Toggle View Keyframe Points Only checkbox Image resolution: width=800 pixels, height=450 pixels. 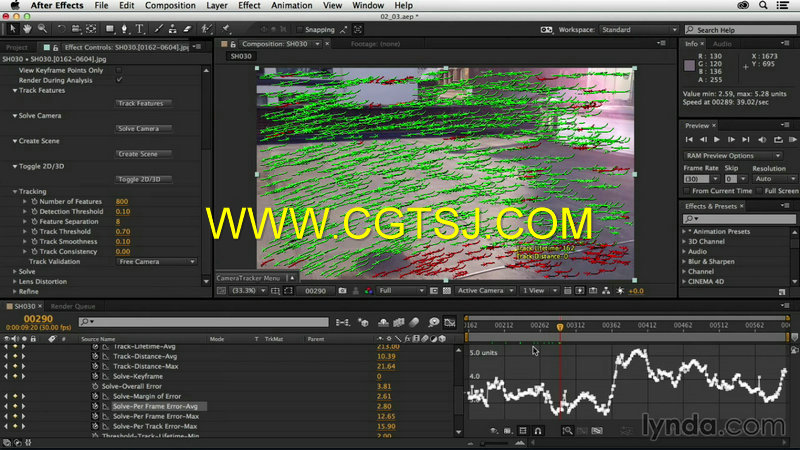click(x=119, y=70)
